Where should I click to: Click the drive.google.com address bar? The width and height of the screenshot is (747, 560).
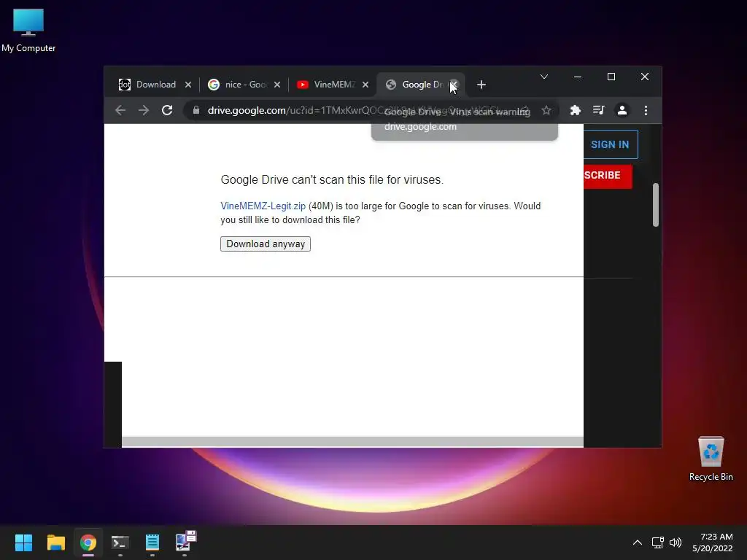(x=371, y=111)
